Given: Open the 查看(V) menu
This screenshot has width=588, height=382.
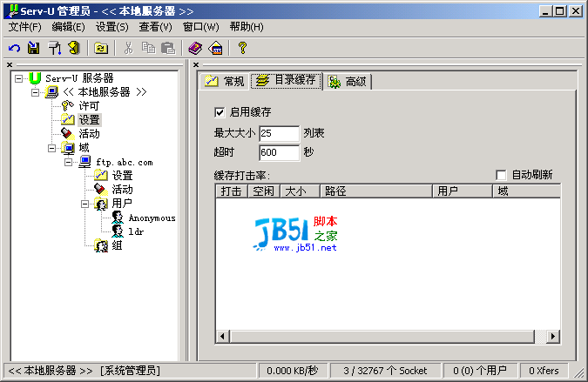Looking at the screenshot, I should (x=155, y=27).
